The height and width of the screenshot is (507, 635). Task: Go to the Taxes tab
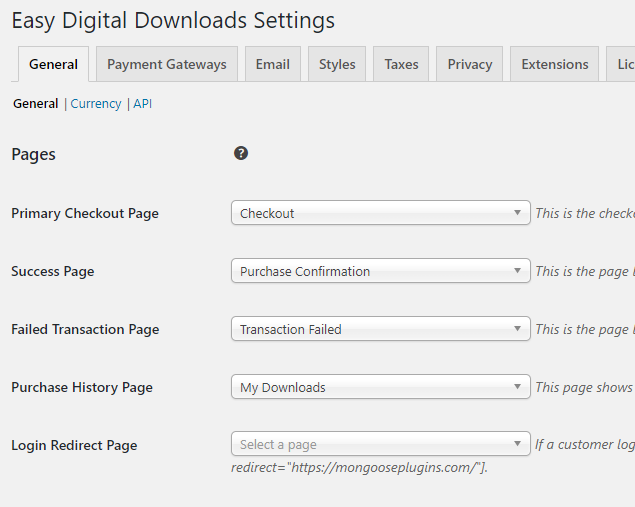401,64
